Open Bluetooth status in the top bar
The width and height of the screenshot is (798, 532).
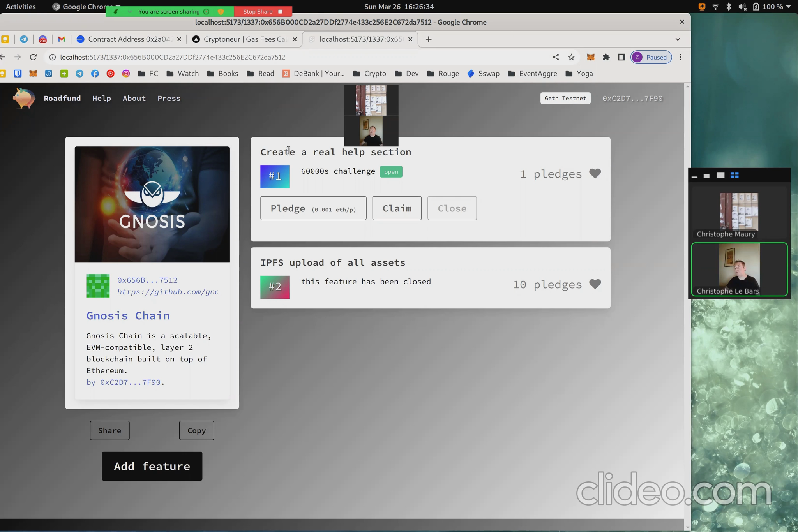(x=729, y=7)
